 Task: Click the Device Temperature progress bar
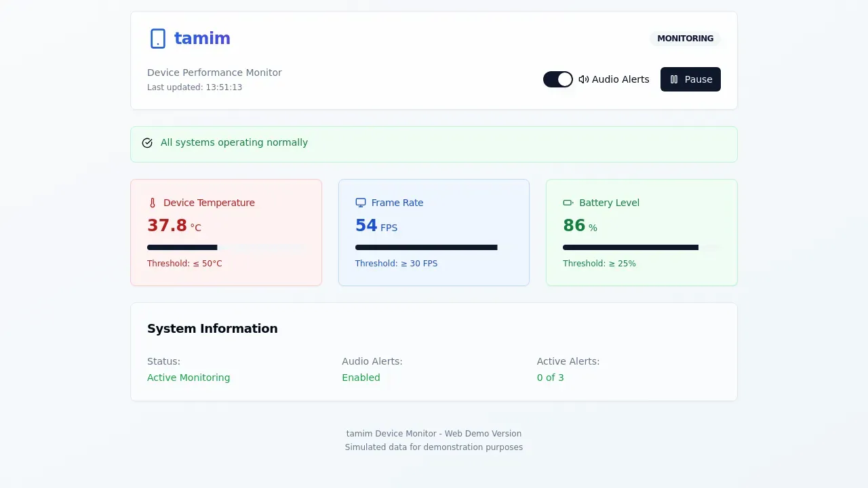[226, 247]
